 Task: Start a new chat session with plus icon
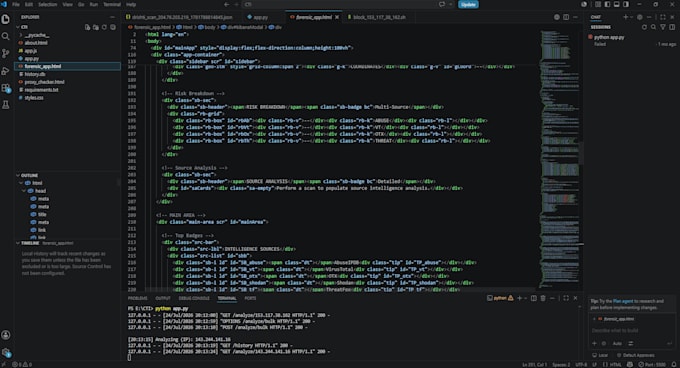click(x=625, y=17)
